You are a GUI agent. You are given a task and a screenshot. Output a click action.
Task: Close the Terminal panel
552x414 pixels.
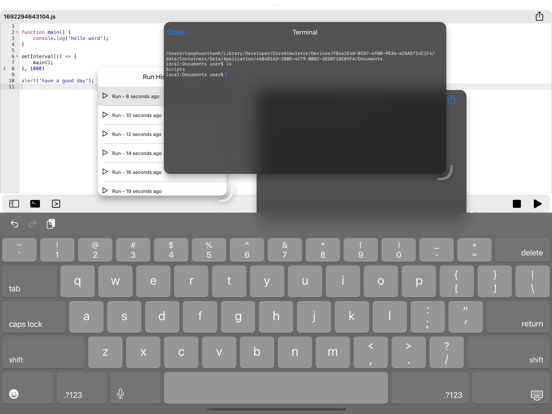pyautogui.click(x=176, y=32)
